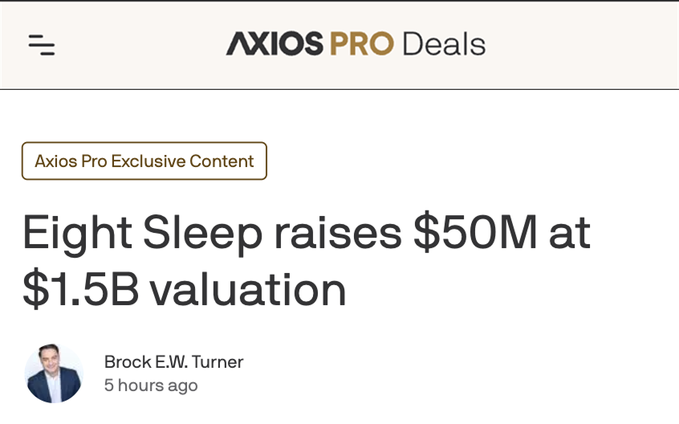Click the 5 hours ago timestamp

[x=151, y=386]
